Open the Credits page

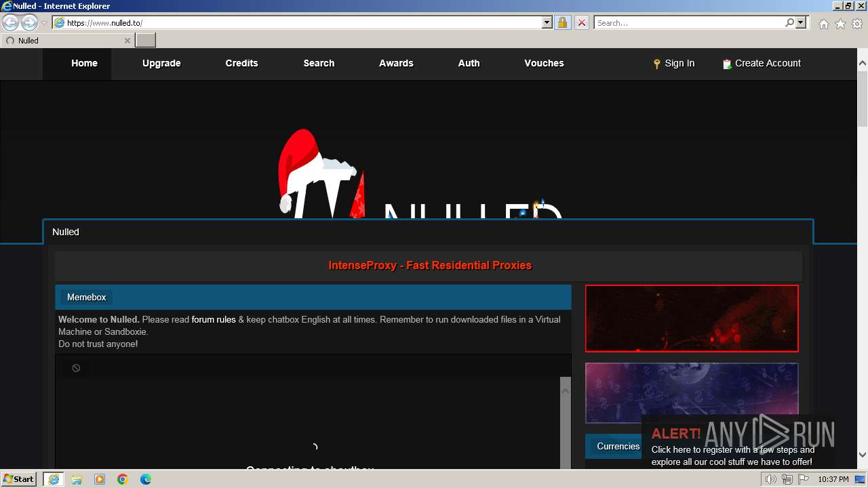241,63
